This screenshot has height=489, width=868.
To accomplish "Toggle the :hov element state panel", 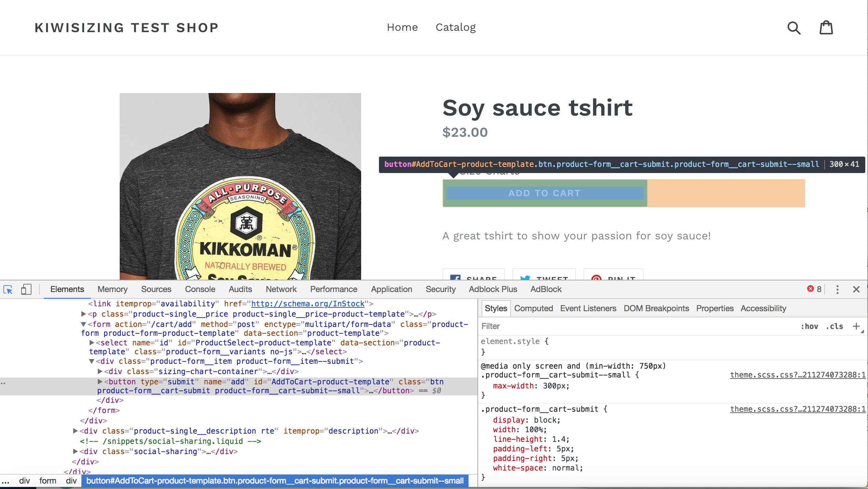I will tap(809, 327).
